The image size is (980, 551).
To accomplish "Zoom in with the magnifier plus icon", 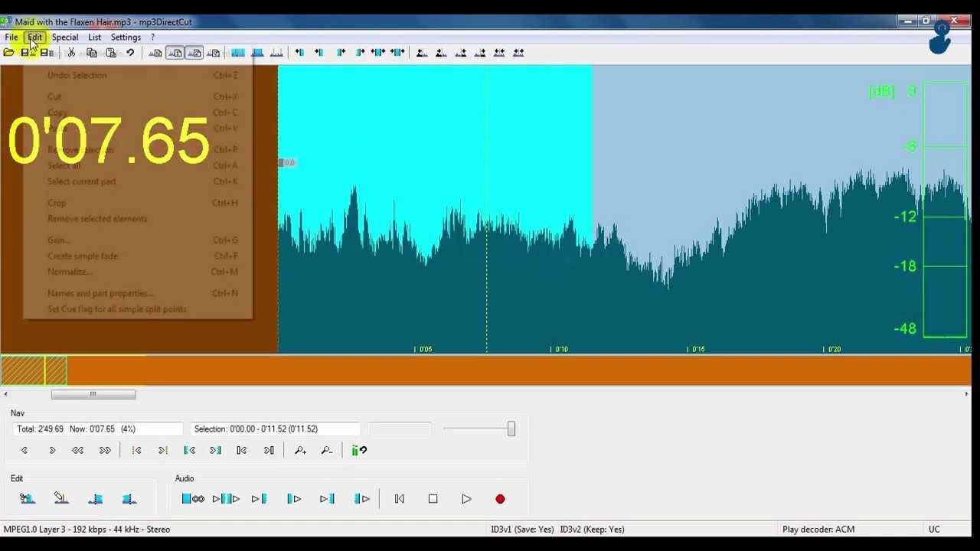I will pos(300,451).
